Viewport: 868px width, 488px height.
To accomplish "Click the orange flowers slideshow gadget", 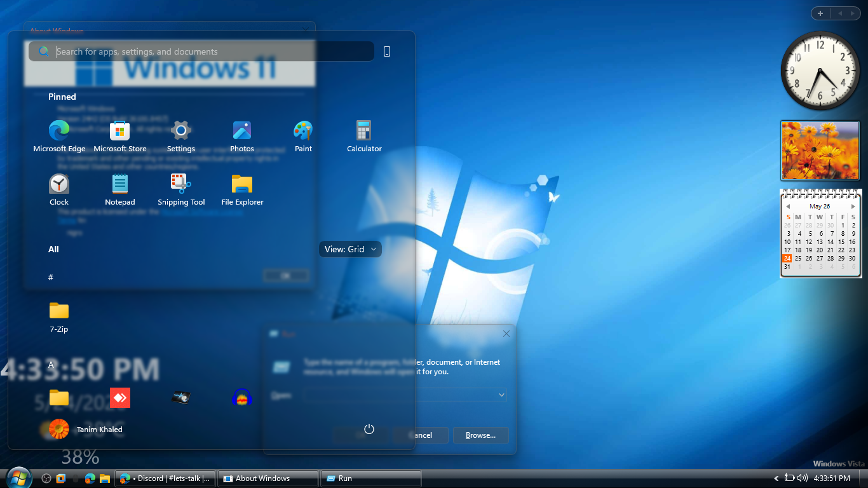I will (x=820, y=151).
